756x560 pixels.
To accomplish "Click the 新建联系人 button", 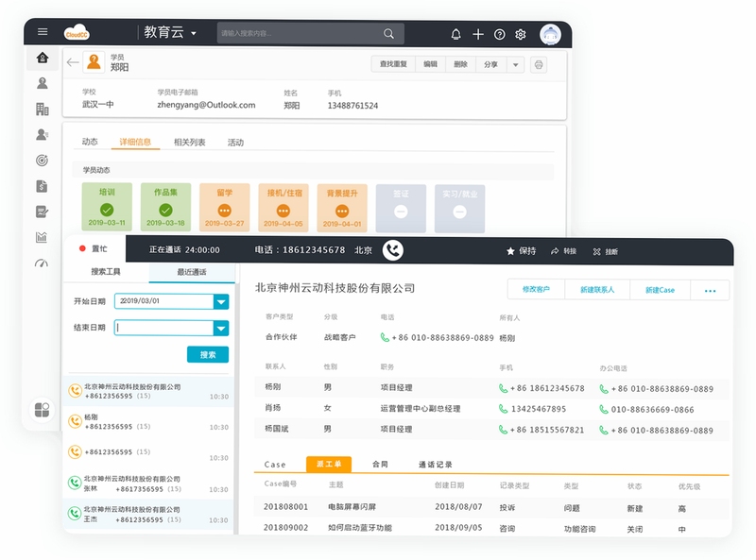I will [x=597, y=290].
